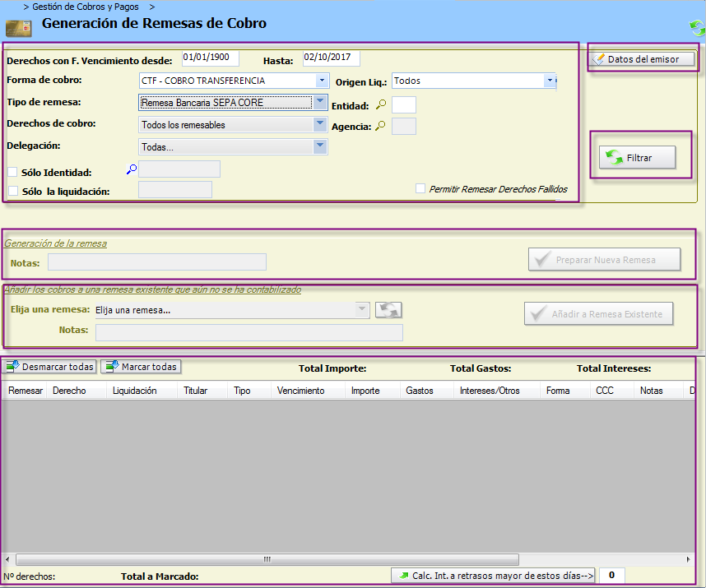Click the Desde date field 01/01/1900
The width and height of the screenshot is (706, 588).
[211, 58]
